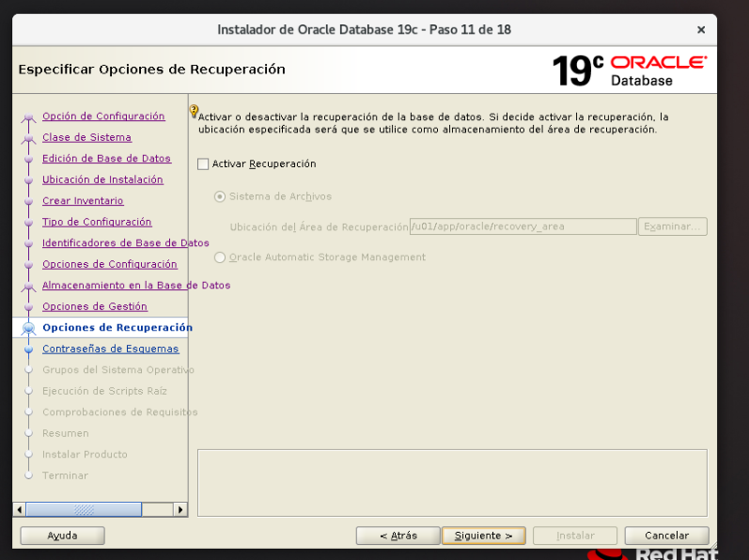Open Edición de Base de Datos step

point(106,159)
